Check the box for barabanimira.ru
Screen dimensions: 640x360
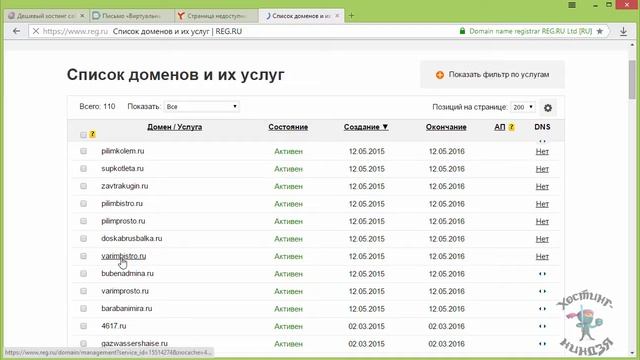[83, 309]
